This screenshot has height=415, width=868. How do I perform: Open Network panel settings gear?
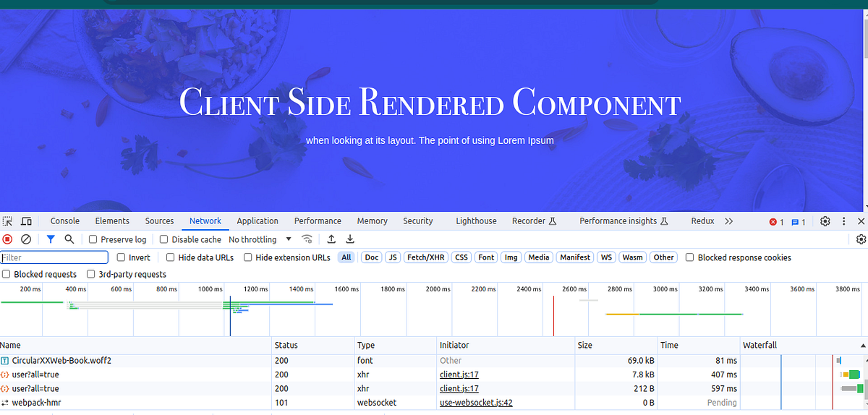[861, 239]
